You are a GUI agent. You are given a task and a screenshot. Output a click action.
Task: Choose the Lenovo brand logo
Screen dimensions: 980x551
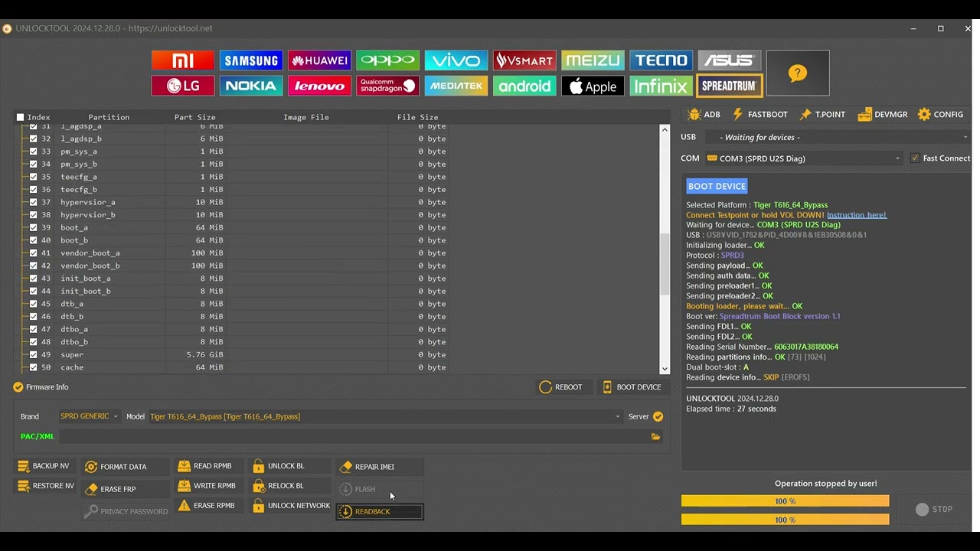pos(319,86)
